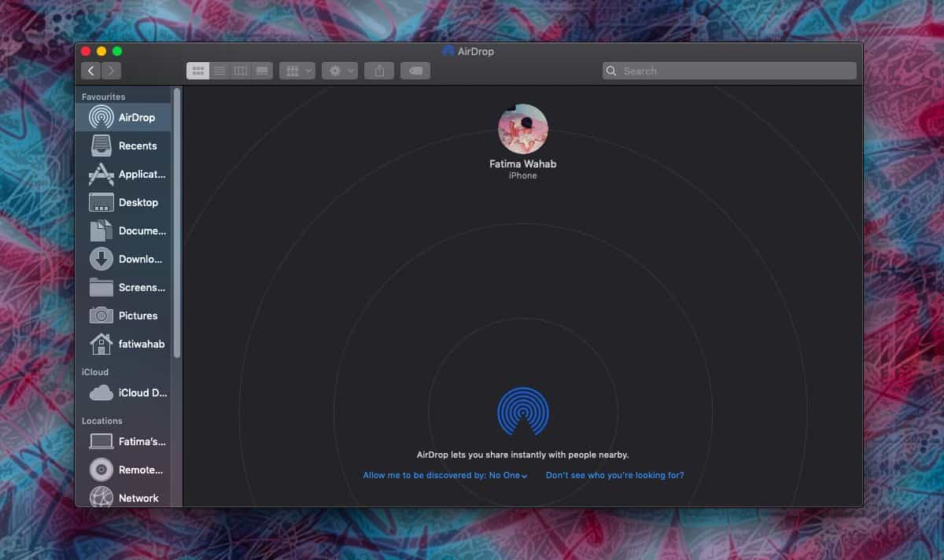This screenshot has height=560, width=944.
Task: Click the Locations section header
Action: (x=102, y=421)
